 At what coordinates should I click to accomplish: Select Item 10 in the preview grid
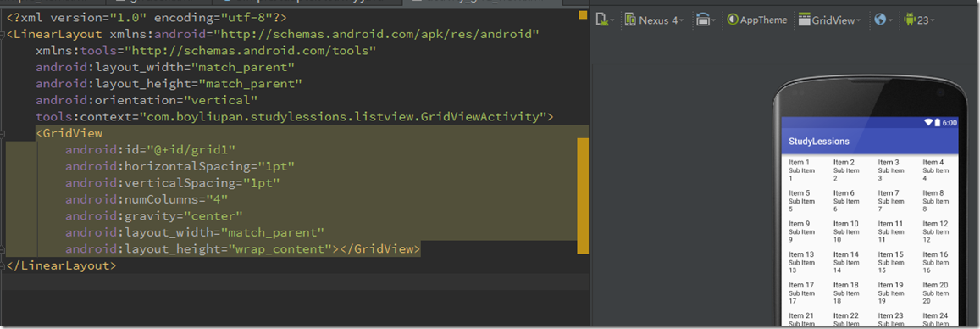coord(846,231)
